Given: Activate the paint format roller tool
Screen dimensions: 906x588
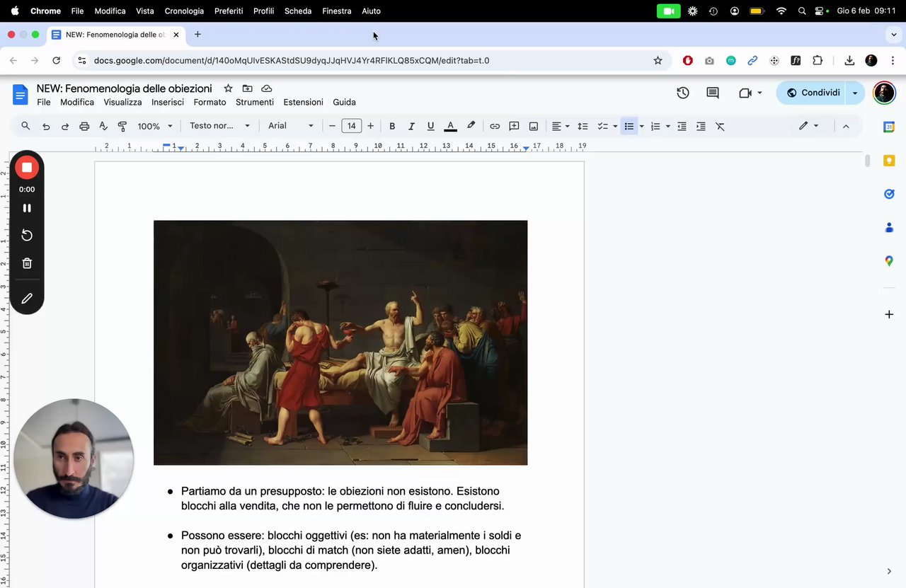Looking at the screenshot, I should (122, 126).
